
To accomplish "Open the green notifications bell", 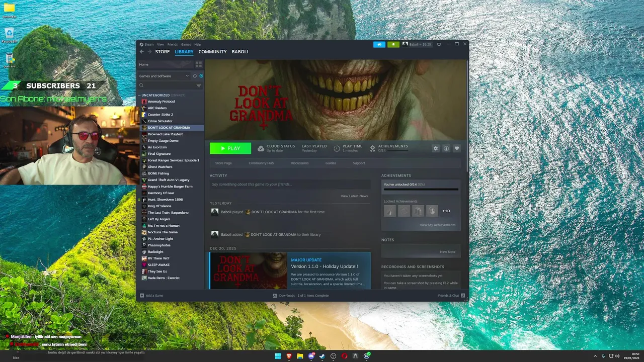I will pos(393,44).
